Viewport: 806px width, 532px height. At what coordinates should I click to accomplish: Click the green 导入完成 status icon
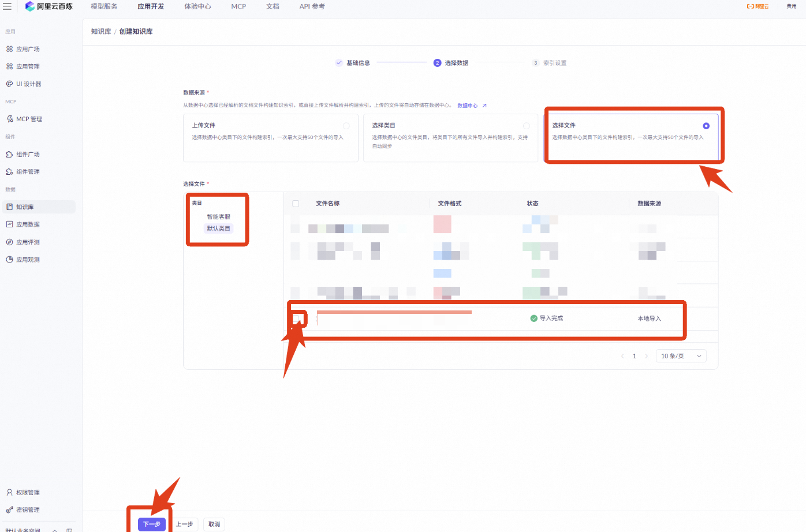[534, 318]
